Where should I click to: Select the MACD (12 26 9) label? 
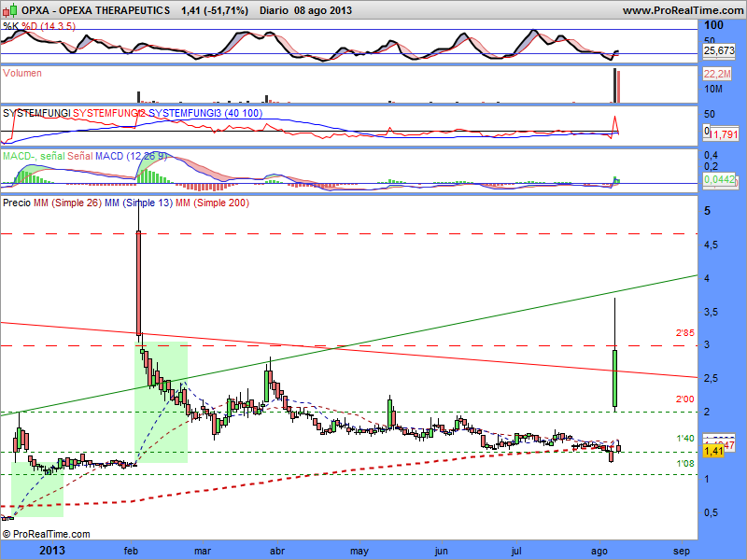pyautogui.click(x=131, y=156)
